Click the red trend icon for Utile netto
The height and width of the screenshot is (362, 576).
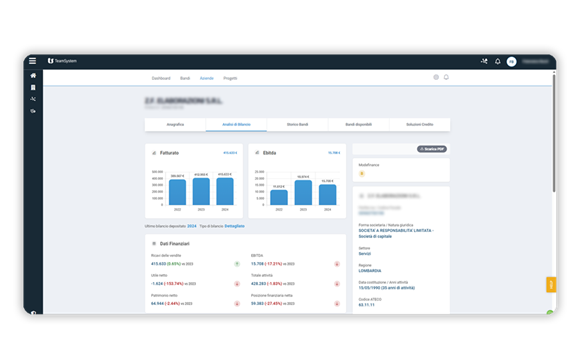pos(237,284)
